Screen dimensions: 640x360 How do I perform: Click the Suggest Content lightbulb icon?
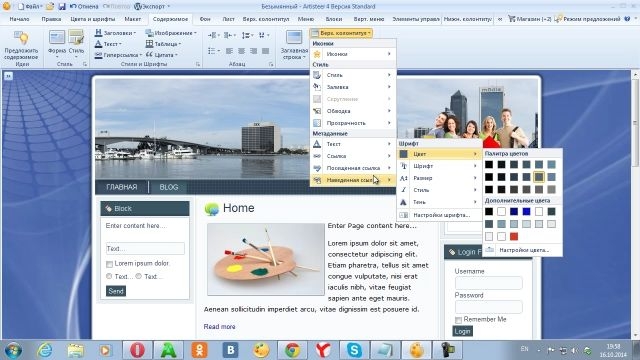tap(21, 38)
